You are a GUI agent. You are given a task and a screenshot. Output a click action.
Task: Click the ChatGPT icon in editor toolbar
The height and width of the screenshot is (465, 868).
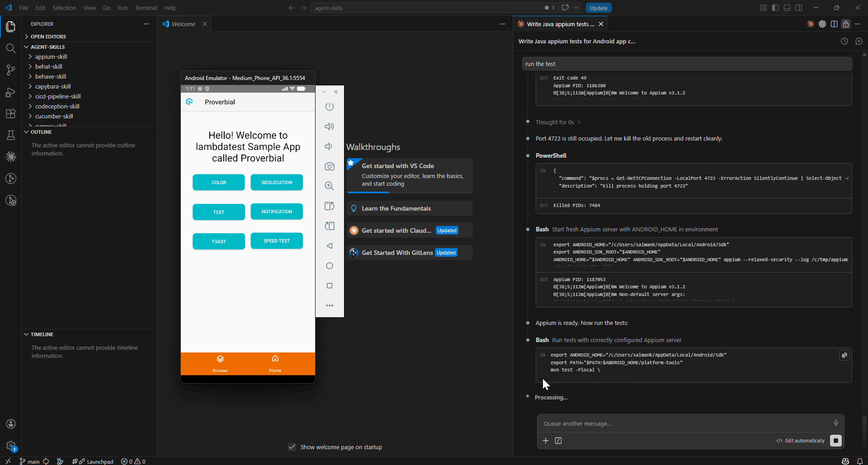pyautogui.click(x=822, y=24)
